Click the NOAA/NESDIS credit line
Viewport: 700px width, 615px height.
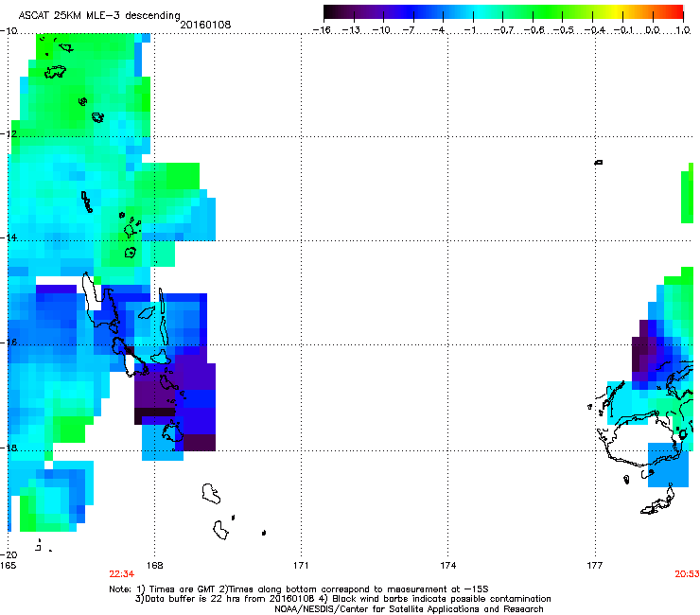(x=409, y=608)
